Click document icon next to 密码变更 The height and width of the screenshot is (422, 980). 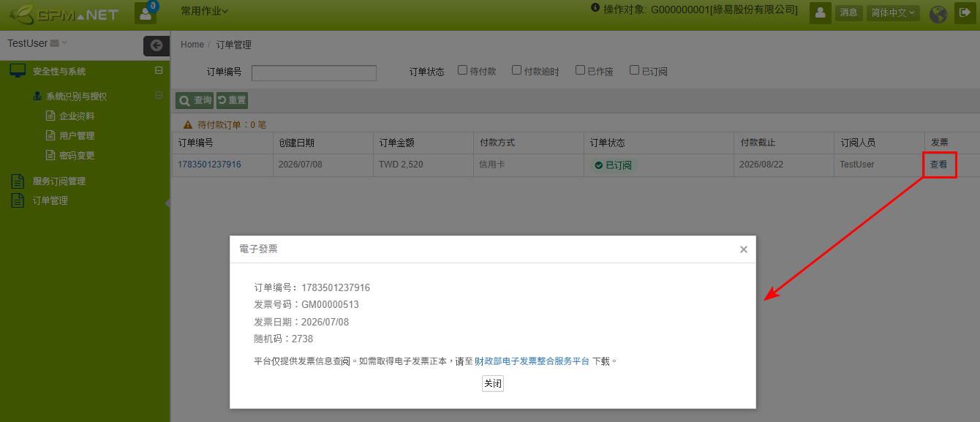(x=50, y=155)
